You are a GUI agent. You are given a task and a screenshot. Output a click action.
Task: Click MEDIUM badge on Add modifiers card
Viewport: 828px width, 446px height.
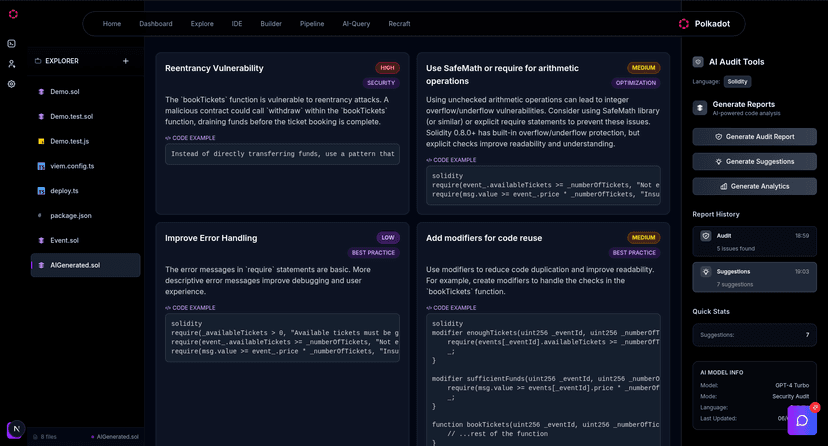click(x=644, y=238)
